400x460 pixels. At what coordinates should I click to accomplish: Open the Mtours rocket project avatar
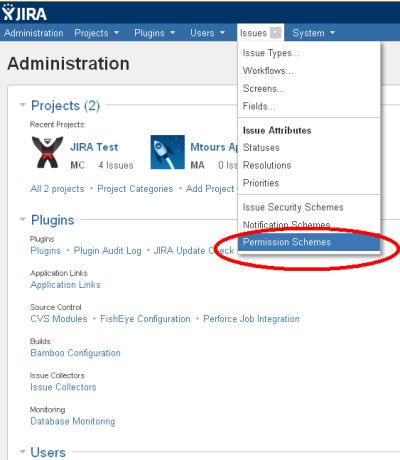click(x=167, y=152)
